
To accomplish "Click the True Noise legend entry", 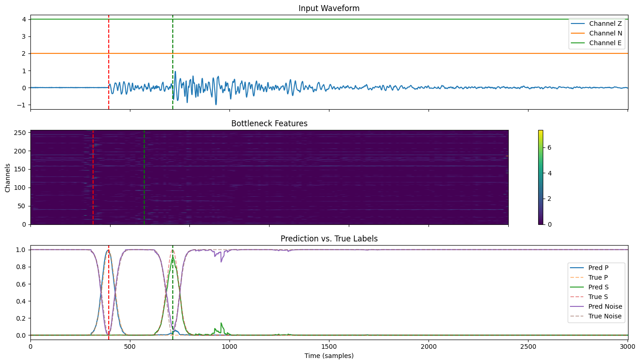I will click(596, 316).
